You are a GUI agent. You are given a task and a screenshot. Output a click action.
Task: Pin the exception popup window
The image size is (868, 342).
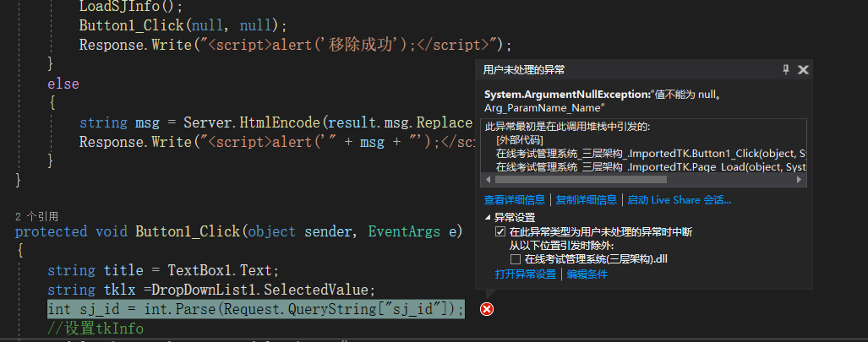pyautogui.click(x=786, y=70)
